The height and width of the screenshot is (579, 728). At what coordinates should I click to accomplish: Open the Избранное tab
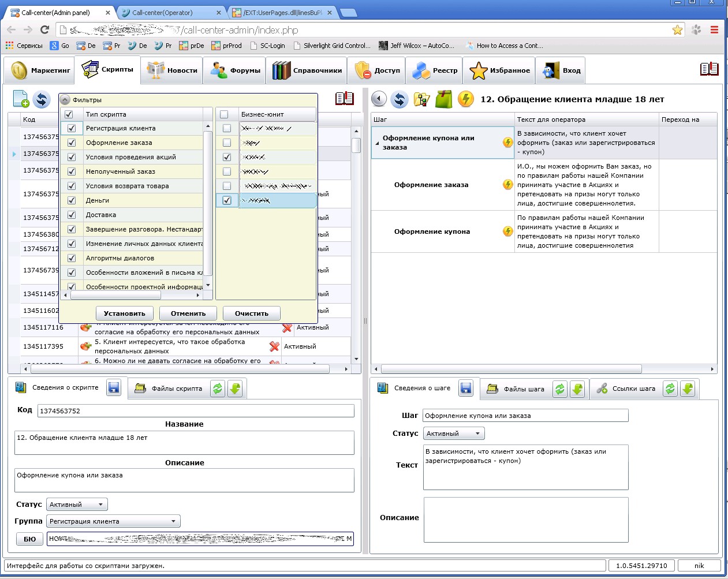pos(500,70)
